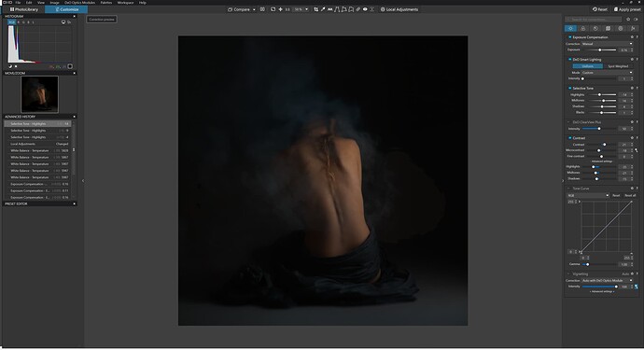Open the Geometry corrections tab icon
Viewport: 644px width, 350px height.
608,28
